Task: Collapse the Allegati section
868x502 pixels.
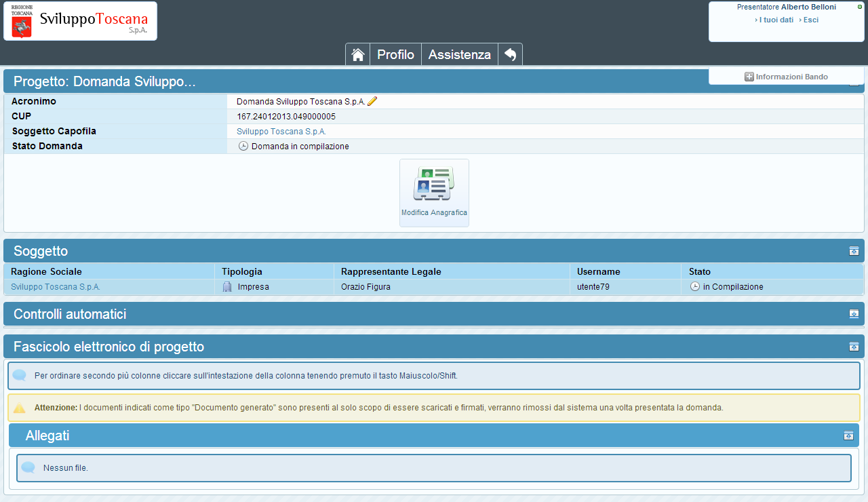Action: 848,436
